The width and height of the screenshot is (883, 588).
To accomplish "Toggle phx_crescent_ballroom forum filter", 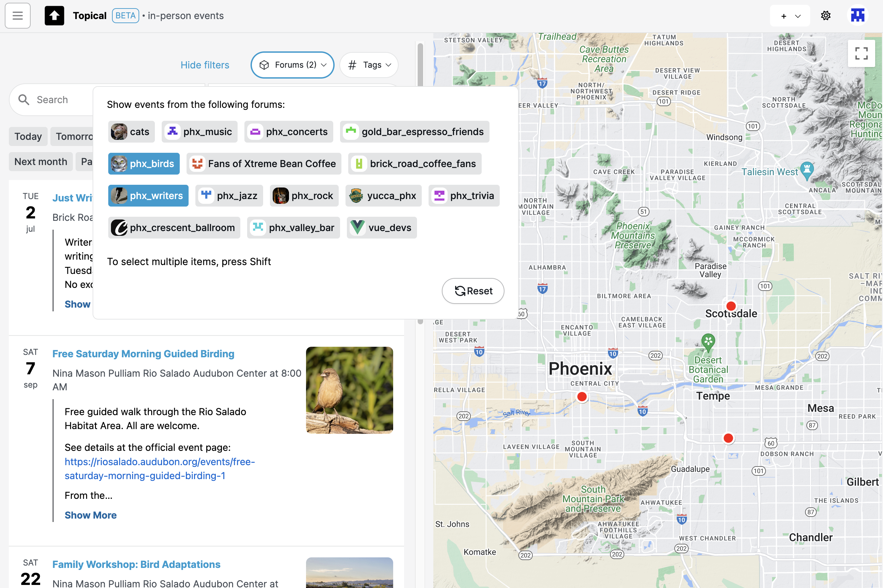I will pos(174,228).
